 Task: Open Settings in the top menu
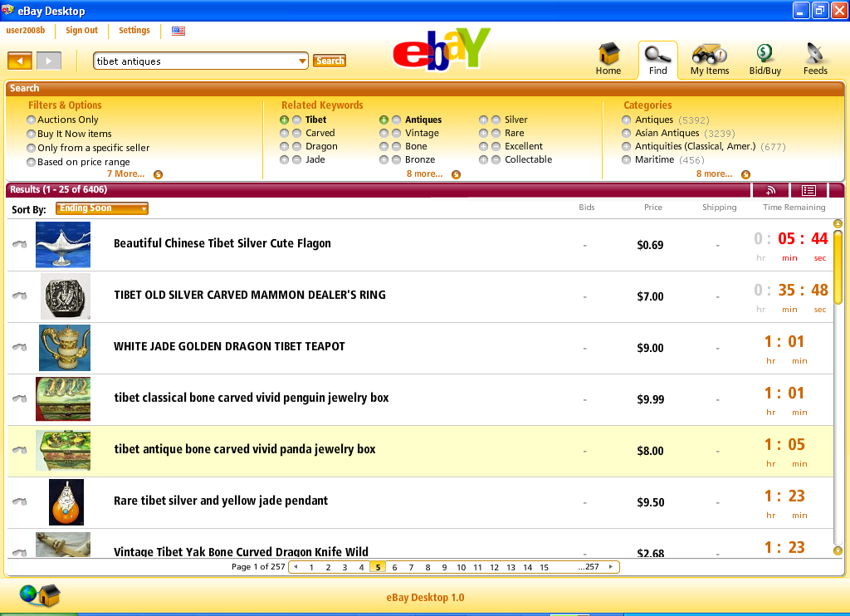(x=134, y=31)
